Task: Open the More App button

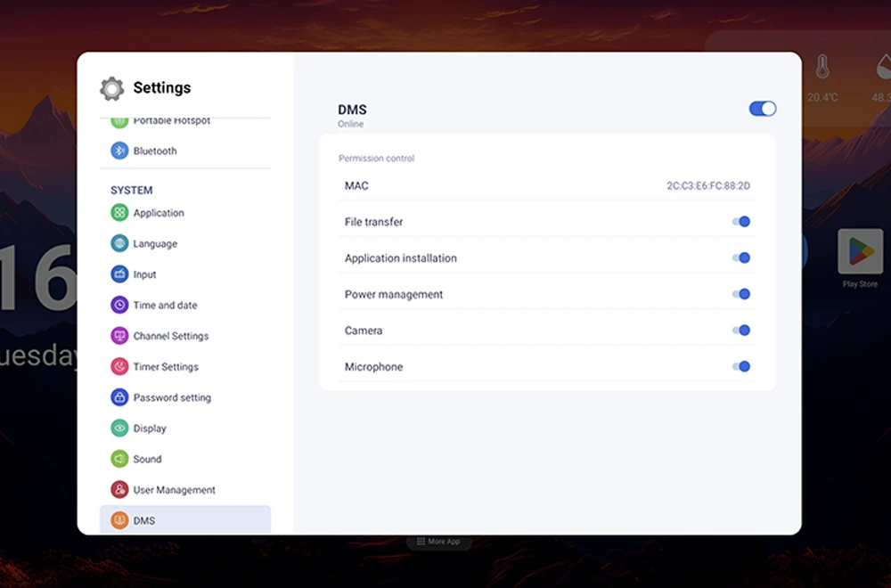Action: coord(438,542)
